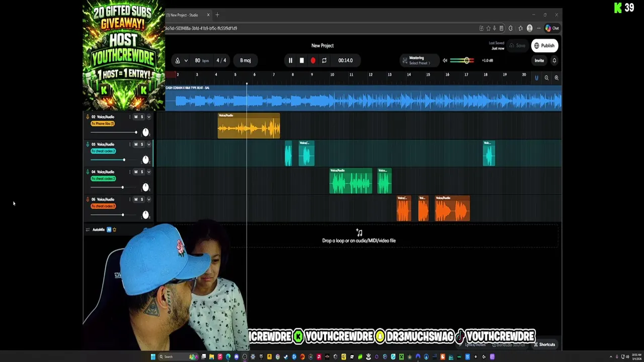Click track 04 microphone icon

(88, 172)
